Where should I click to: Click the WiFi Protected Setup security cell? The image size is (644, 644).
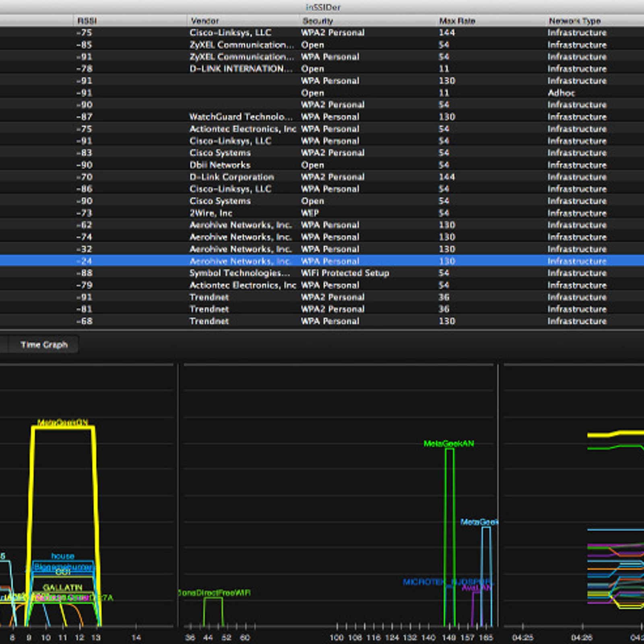click(x=345, y=273)
